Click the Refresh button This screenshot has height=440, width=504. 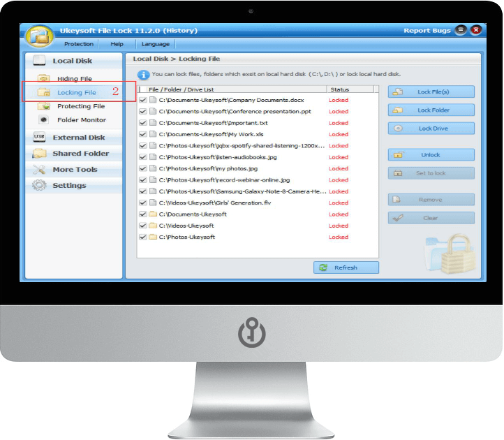346,267
